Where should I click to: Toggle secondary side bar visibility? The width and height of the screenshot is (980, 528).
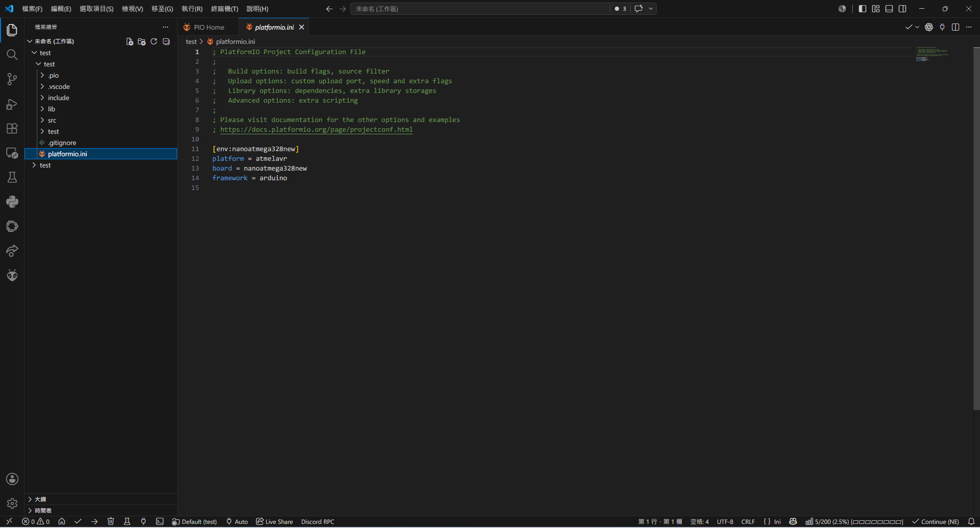pos(902,9)
